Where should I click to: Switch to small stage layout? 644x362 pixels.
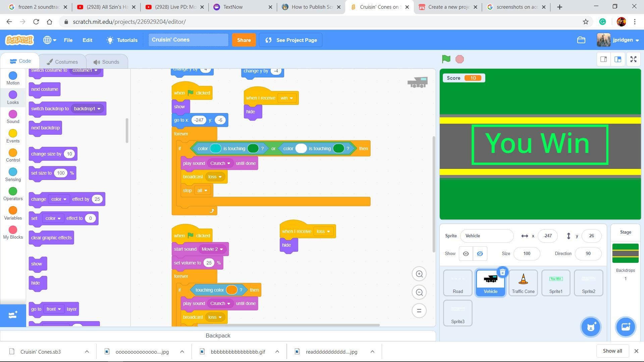pos(603,59)
